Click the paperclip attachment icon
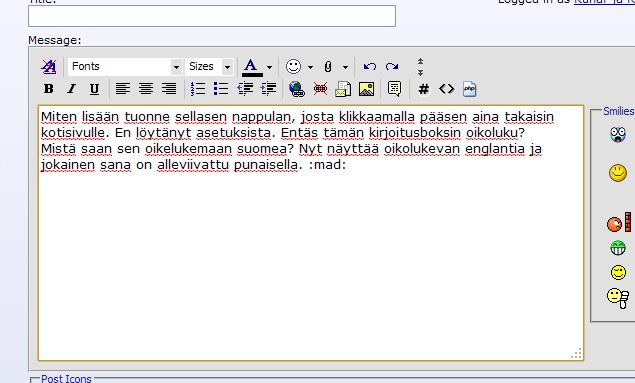 328,67
